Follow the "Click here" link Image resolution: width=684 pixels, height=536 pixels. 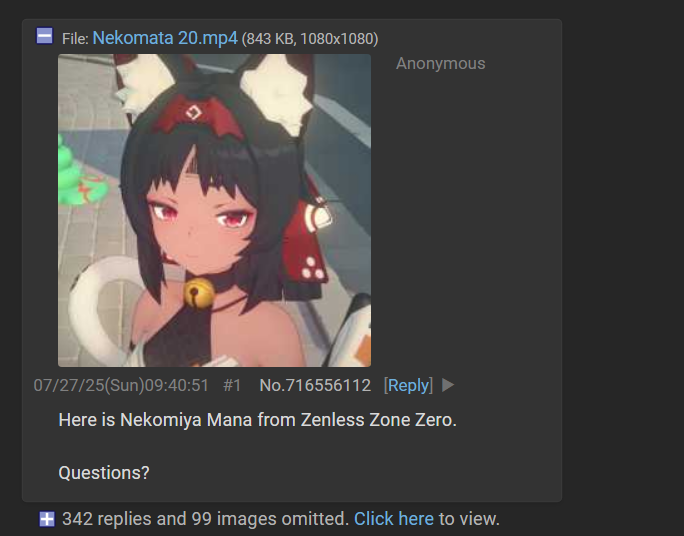394,519
